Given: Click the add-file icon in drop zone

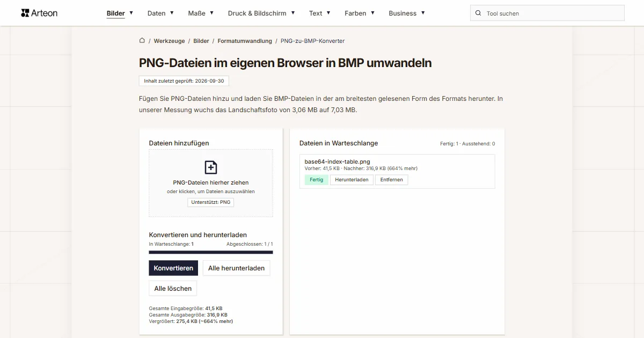Looking at the screenshot, I should tap(211, 167).
